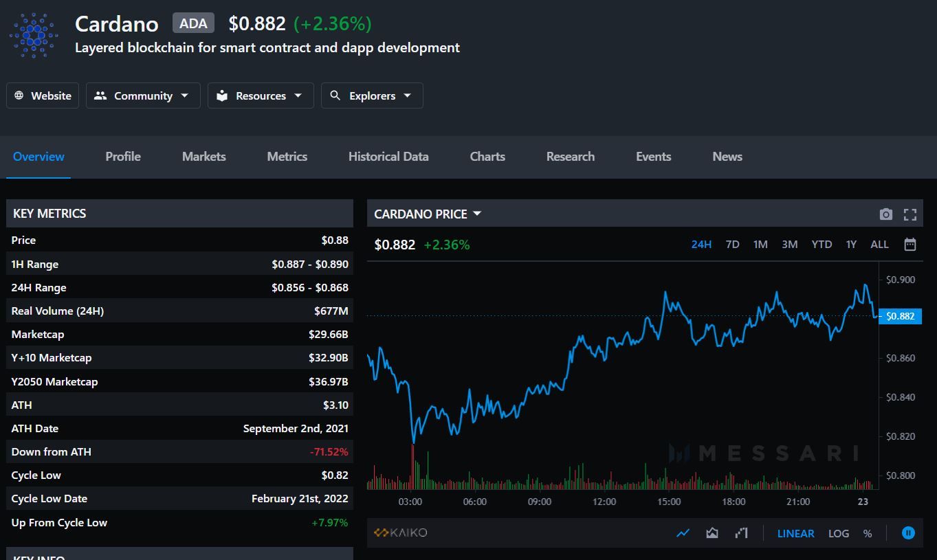
Task: Take a chart screenshot with camera icon
Action: [x=885, y=214]
